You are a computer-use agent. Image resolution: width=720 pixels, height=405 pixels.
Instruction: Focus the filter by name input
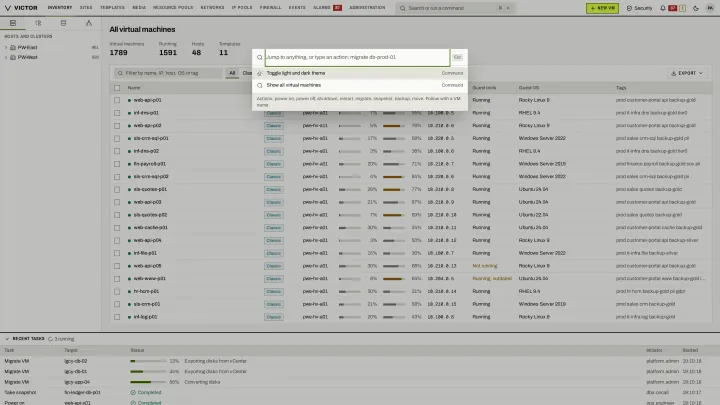(x=168, y=73)
